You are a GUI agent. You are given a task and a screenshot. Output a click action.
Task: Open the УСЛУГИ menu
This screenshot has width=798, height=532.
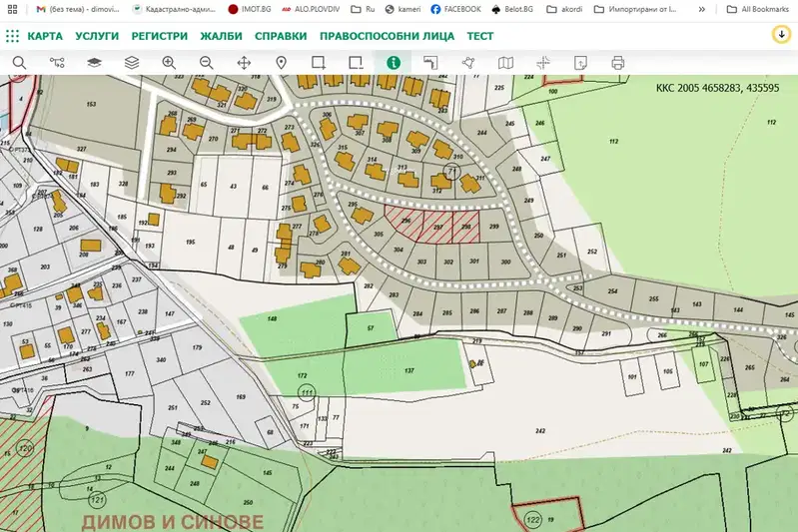coord(97,36)
